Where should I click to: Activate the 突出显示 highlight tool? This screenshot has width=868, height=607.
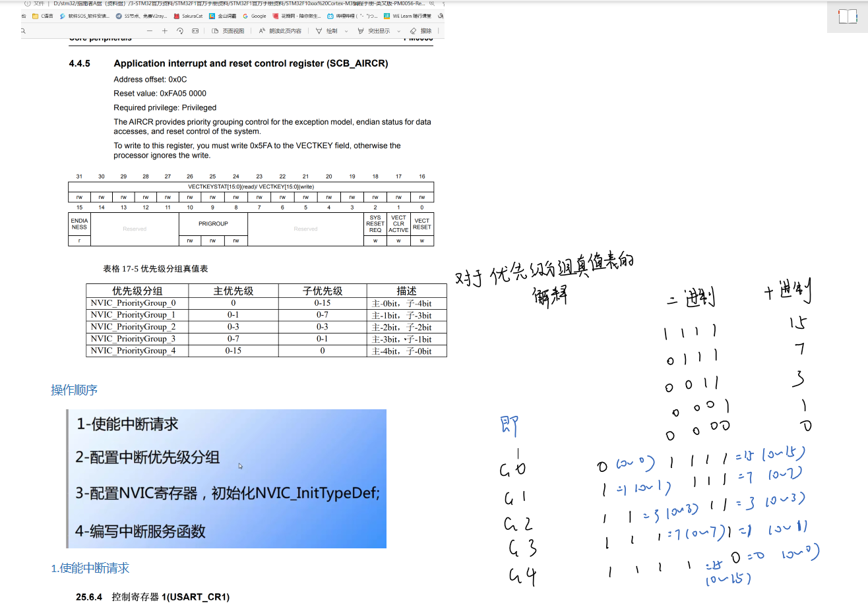(x=374, y=31)
